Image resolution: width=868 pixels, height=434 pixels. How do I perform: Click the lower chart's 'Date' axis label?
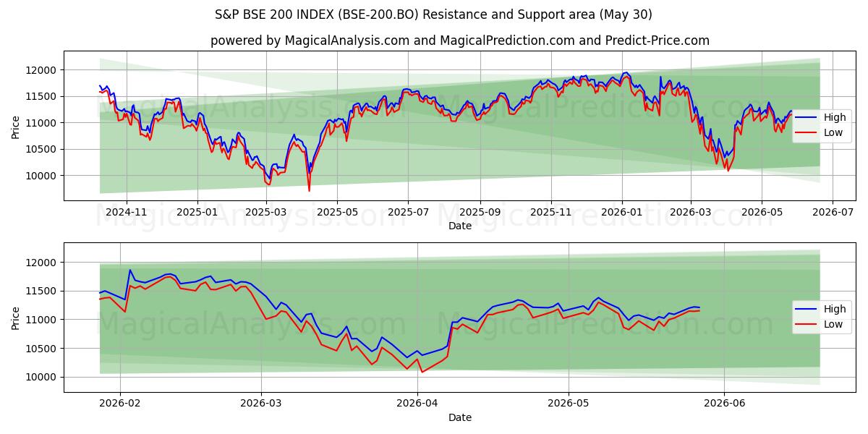click(460, 417)
